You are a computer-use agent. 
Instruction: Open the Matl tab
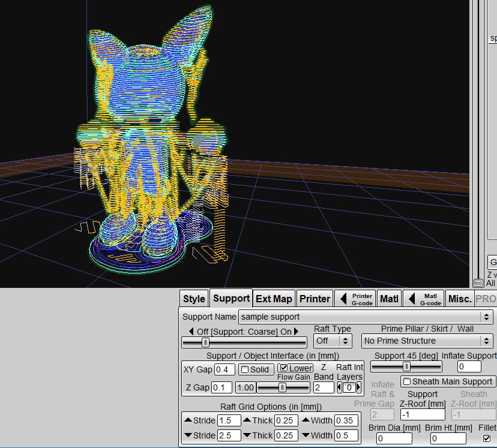point(389,299)
